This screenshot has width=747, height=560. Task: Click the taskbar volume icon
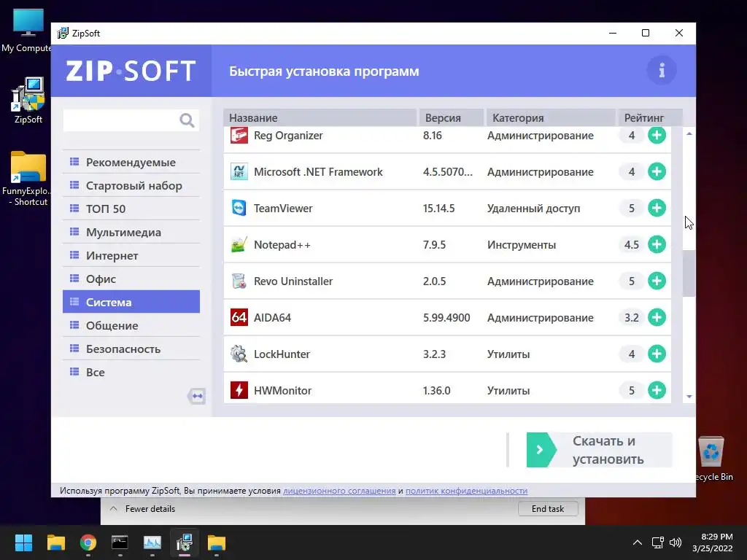(675, 542)
